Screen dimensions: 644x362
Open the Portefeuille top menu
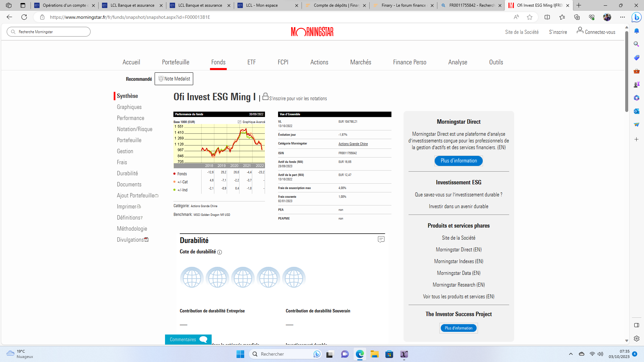176,62
